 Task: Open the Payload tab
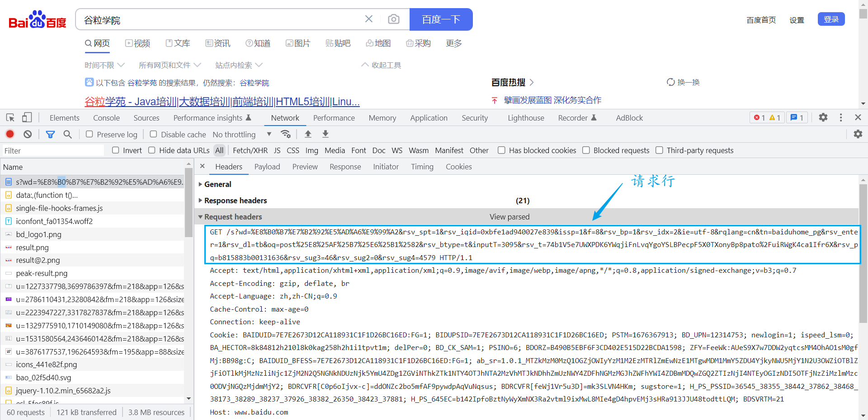267,167
